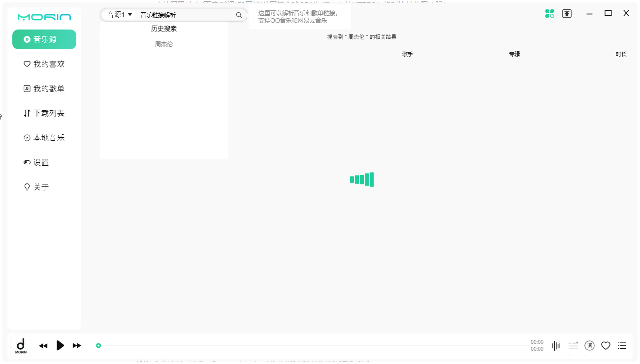Maximize the Morin window
The width and height of the screenshot is (640, 364).
click(x=608, y=13)
